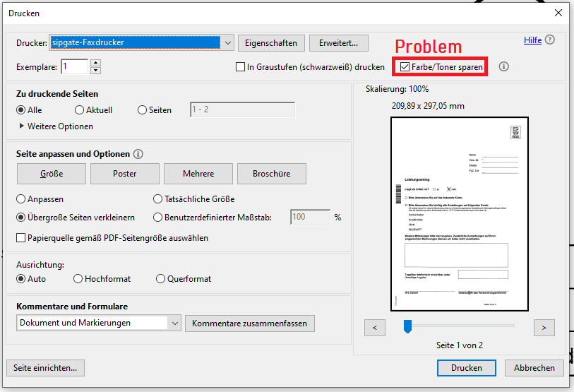Expand Weitere Optionen section
The height and width of the screenshot is (392, 574).
(22, 126)
